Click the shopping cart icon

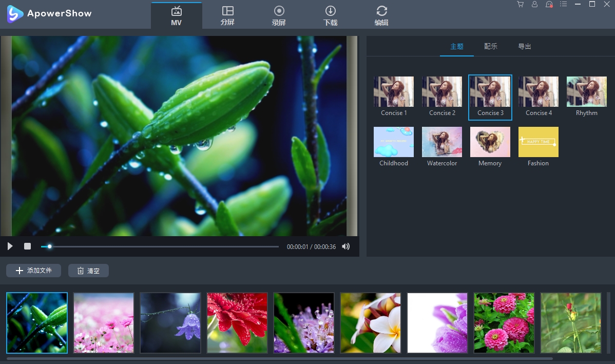(x=520, y=4)
